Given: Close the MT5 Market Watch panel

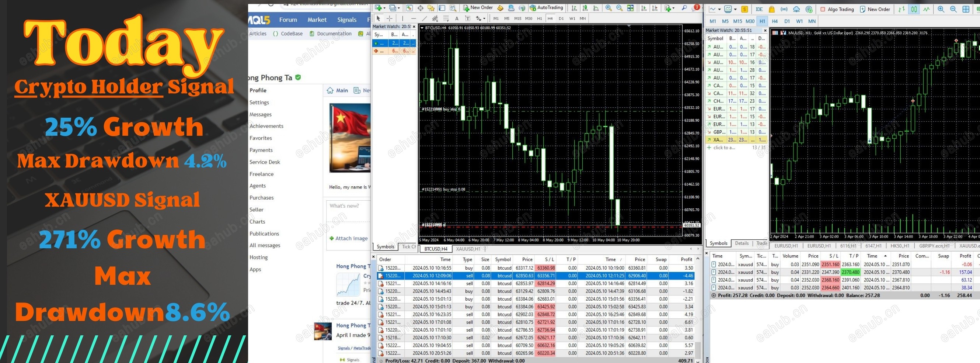Looking at the screenshot, I should 765,31.
